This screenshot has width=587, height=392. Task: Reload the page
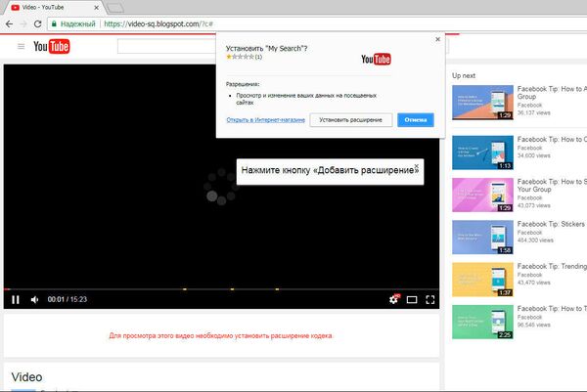38,22
